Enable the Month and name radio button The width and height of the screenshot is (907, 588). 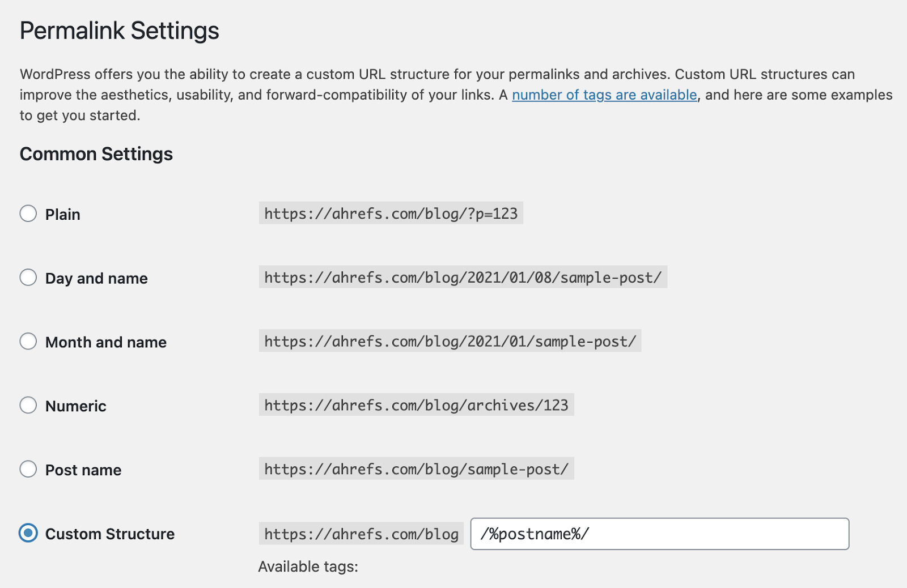(28, 342)
